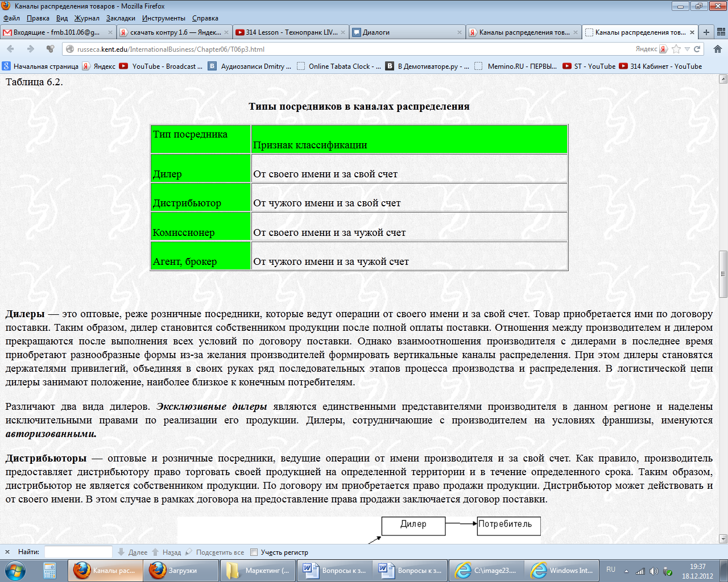Open the Инструменты menu

click(x=164, y=18)
